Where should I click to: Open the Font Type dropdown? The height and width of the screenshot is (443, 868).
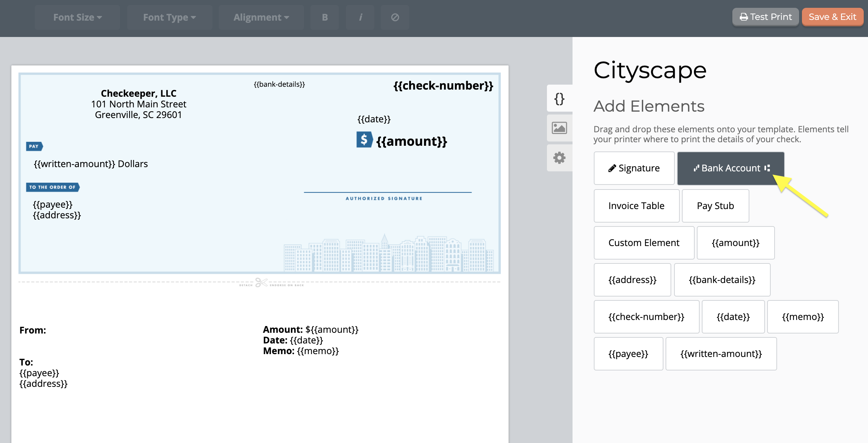[169, 17]
